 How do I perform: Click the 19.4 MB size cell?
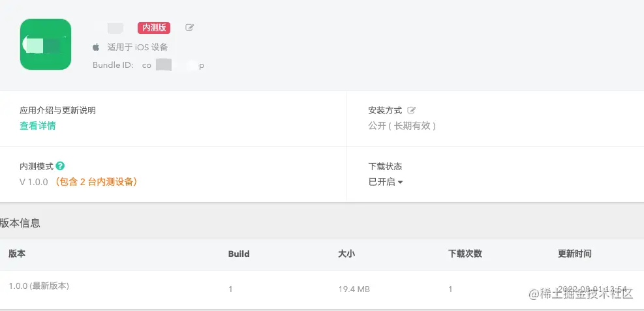click(x=354, y=289)
